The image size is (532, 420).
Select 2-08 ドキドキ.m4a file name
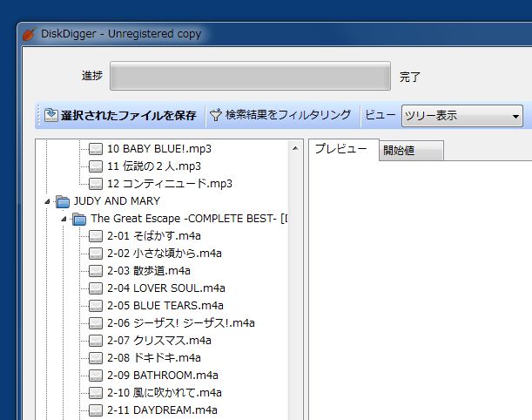(x=154, y=358)
